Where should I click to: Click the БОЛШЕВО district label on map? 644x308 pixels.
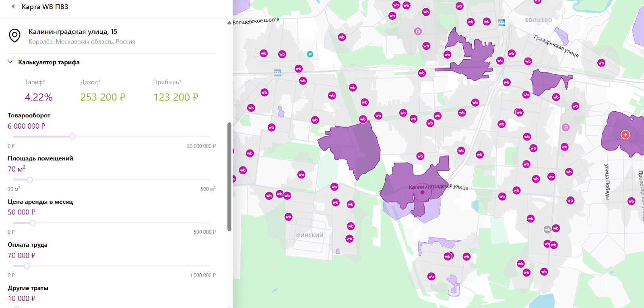539,20
